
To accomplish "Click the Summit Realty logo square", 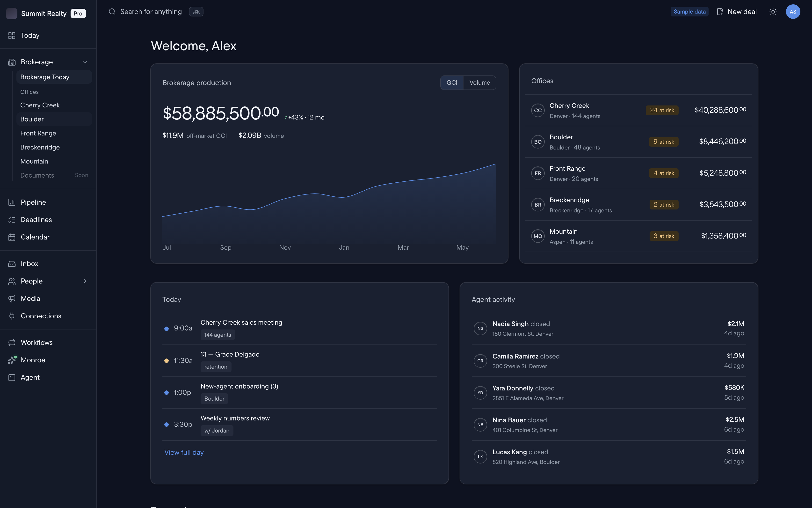I will click(11, 14).
